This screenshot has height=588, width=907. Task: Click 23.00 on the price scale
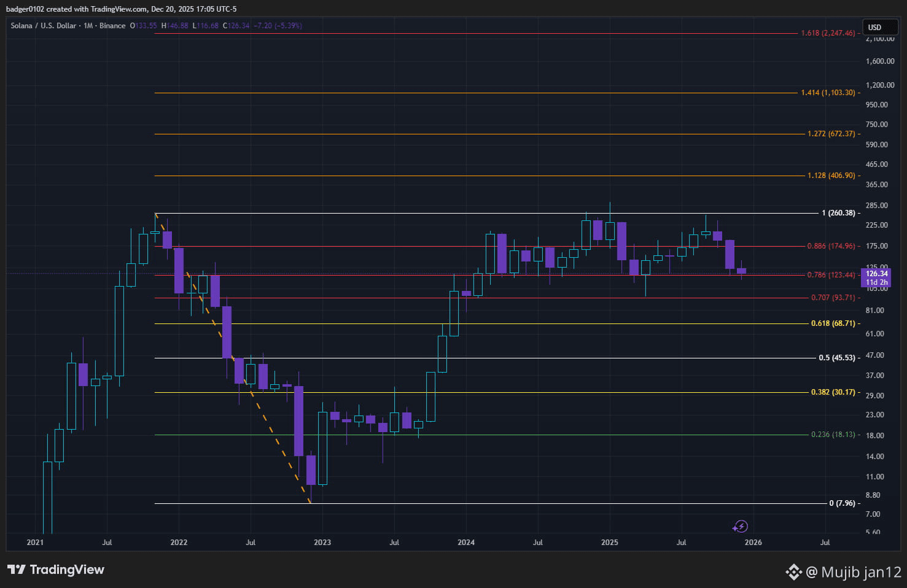(875, 415)
